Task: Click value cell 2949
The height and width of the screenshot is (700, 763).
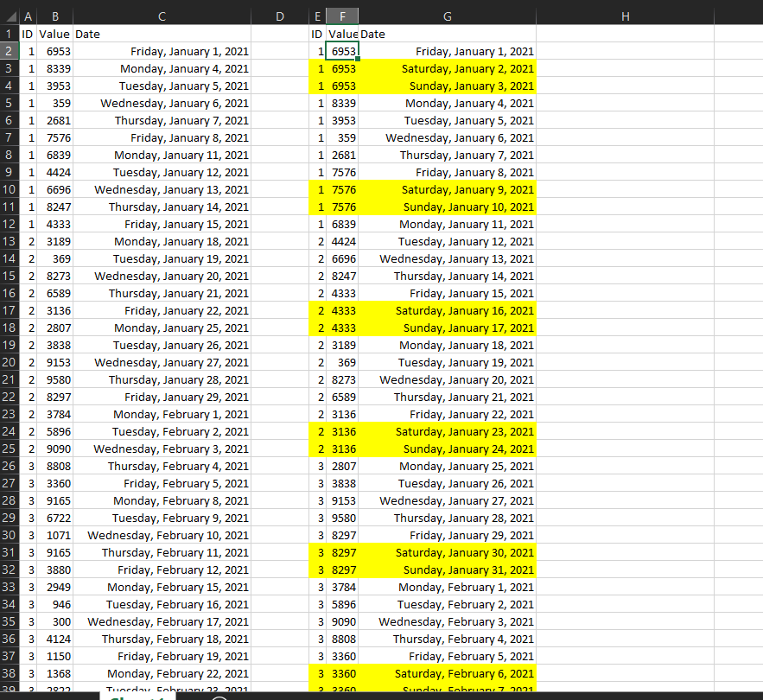Action: [55, 587]
